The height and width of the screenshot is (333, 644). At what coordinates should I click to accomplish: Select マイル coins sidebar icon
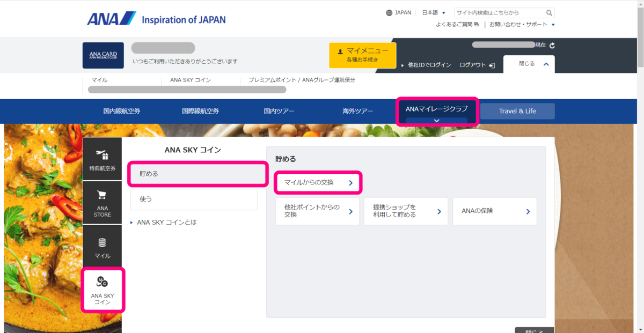(x=102, y=247)
